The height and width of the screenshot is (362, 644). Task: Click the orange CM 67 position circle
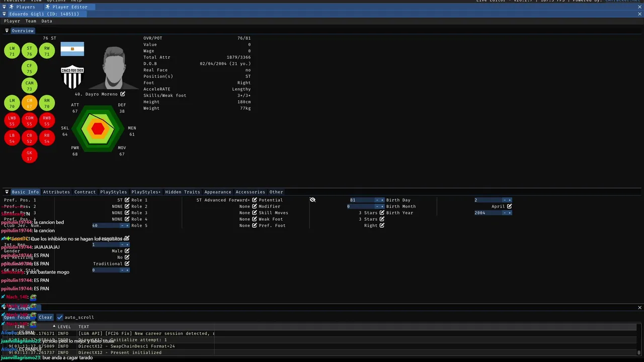tap(29, 103)
